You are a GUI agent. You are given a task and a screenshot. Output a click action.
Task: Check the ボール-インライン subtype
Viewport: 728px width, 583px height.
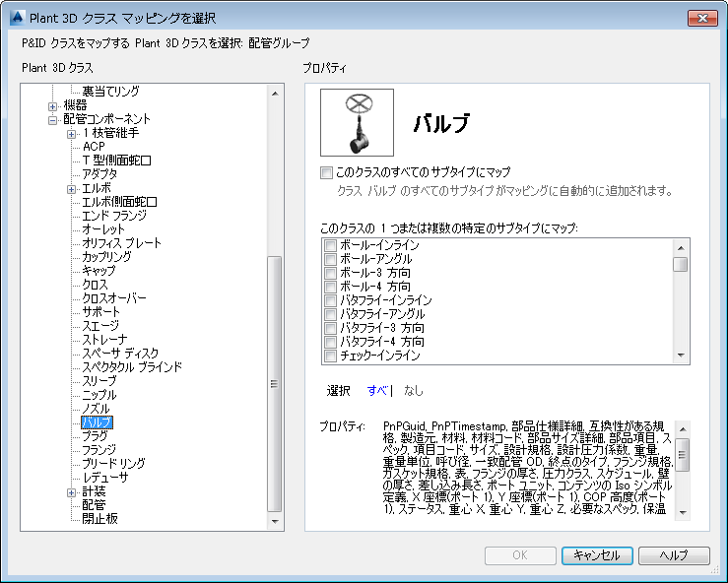(x=330, y=245)
